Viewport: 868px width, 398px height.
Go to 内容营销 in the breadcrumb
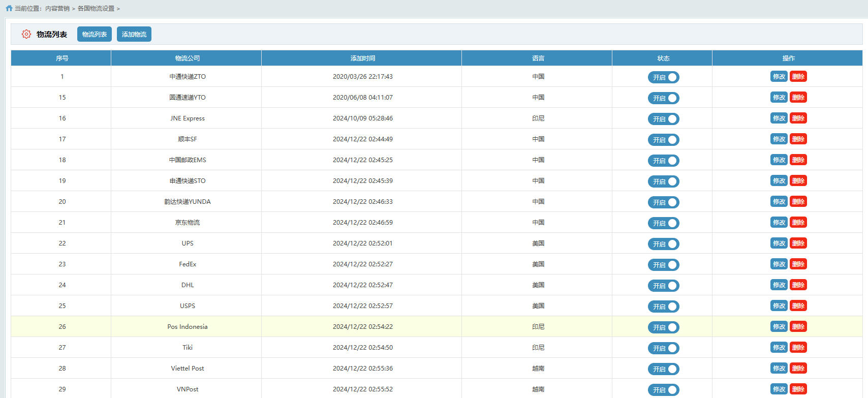(57, 9)
